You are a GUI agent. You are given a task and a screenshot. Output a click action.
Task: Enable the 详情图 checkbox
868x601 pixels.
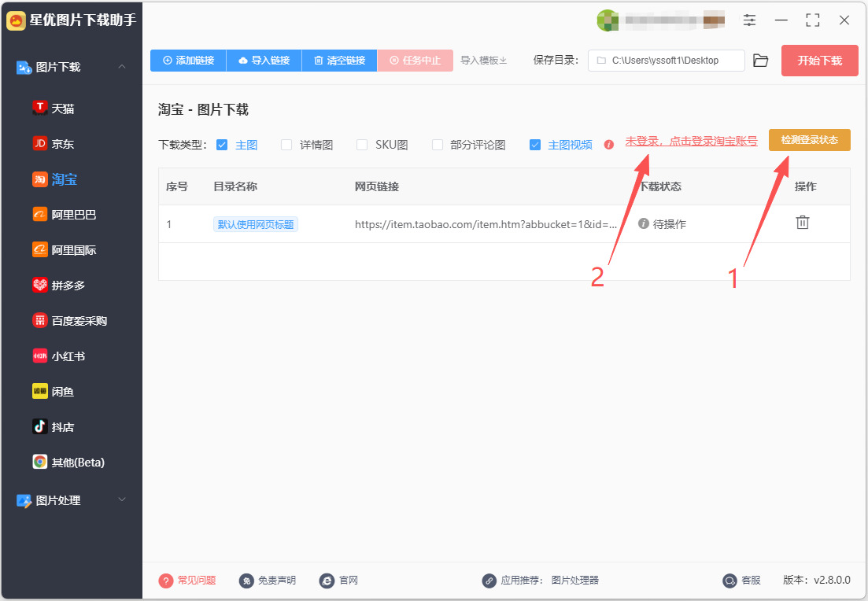click(286, 145)
